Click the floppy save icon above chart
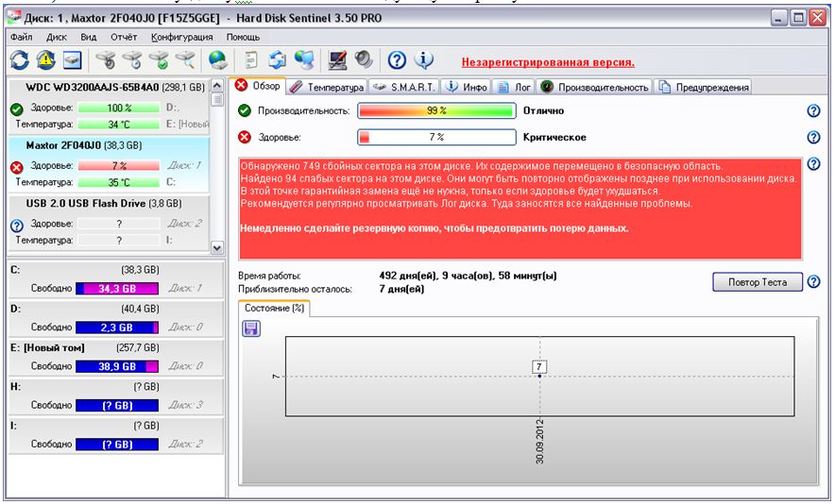Screen dimensions: 835x504 (251, 328)
